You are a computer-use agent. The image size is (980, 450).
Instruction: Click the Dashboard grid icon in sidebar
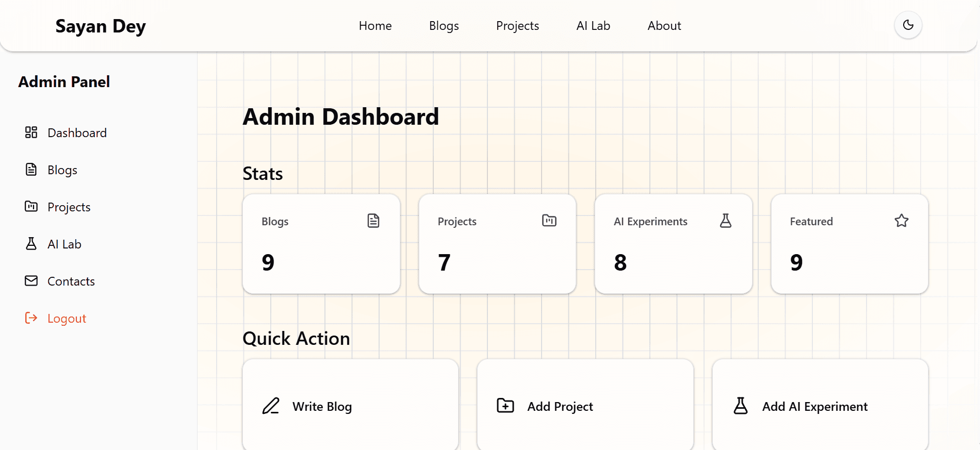31,132
